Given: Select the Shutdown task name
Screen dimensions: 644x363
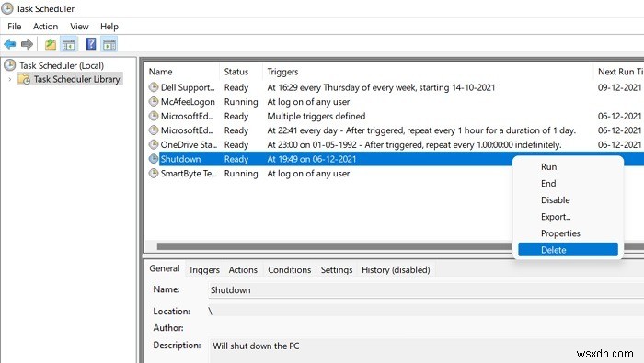Looking at the screenshot, I should tap(180, 159).
